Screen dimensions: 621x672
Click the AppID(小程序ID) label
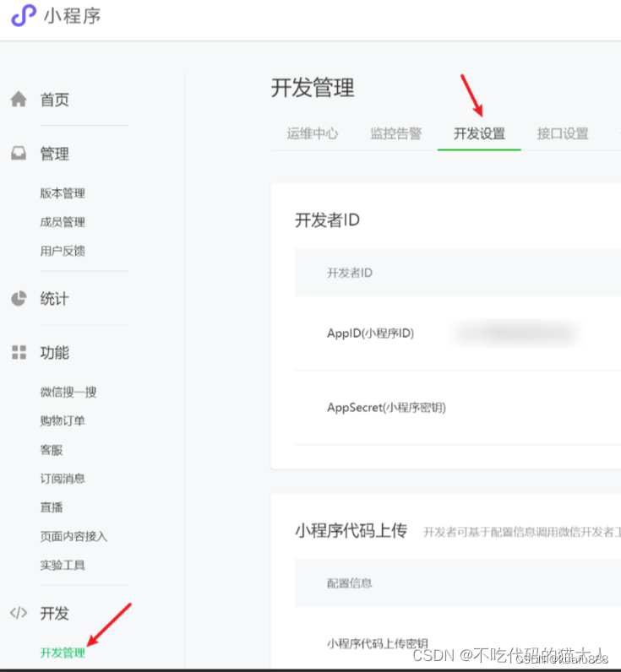point(371,333)
